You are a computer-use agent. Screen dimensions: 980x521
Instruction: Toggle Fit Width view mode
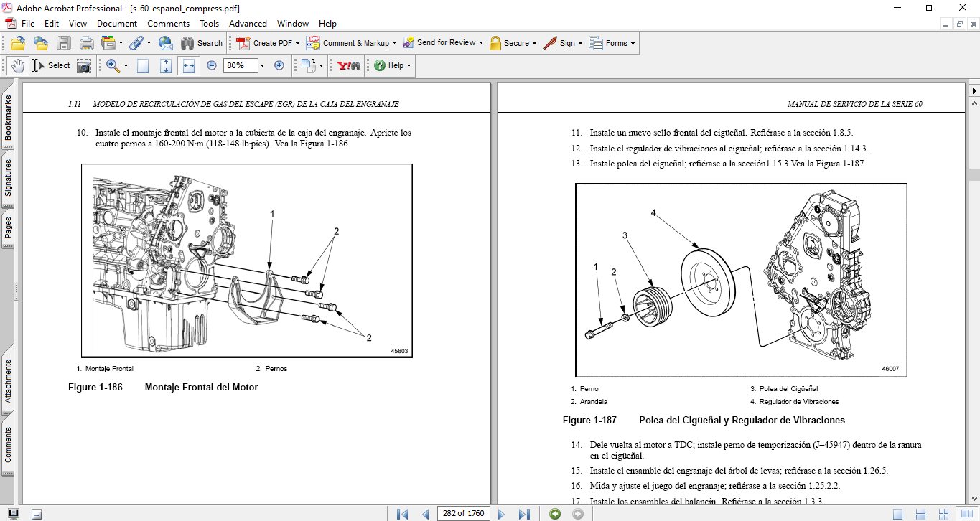(189, 65)
